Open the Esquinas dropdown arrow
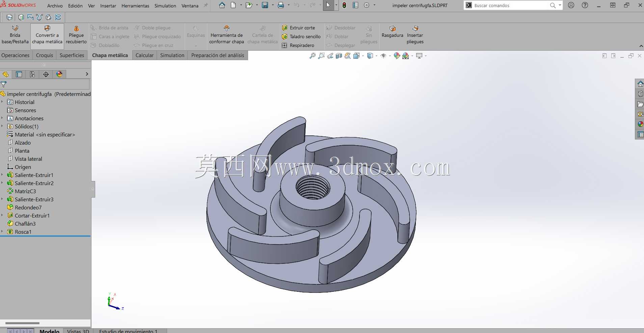The width and height of the screenshot is (644, 333). coord(196,46)
